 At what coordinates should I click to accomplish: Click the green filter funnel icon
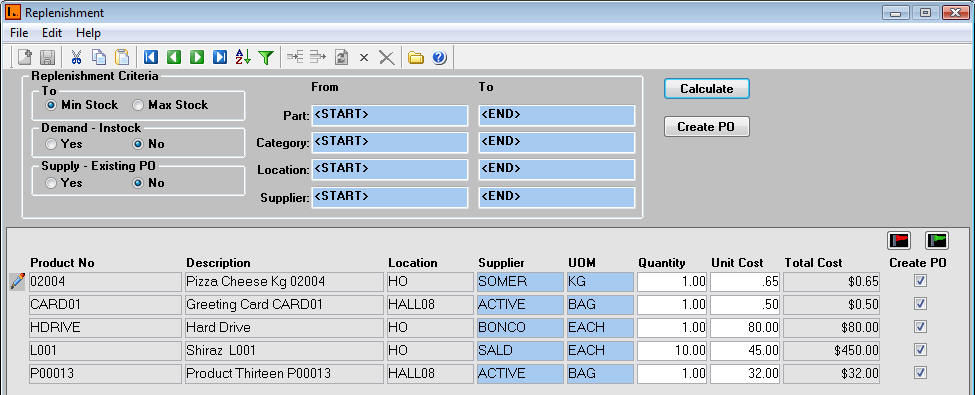pyautogui.click(x=266, y=57)
